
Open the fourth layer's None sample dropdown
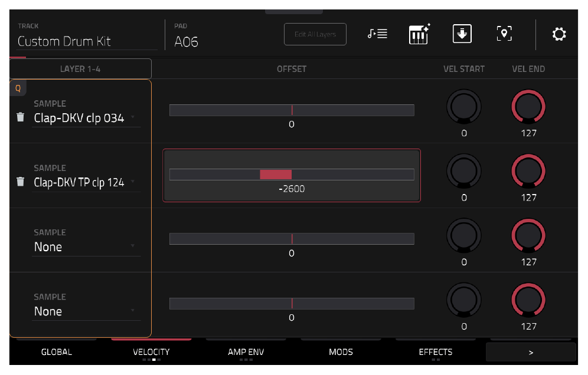pyautogui.click(x=86, y=311)
